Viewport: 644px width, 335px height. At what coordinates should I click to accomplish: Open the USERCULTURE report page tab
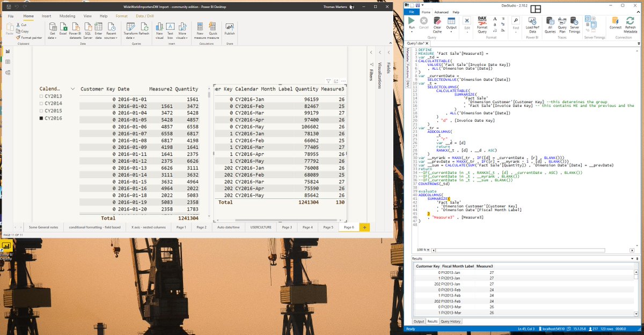pos(260,227)
